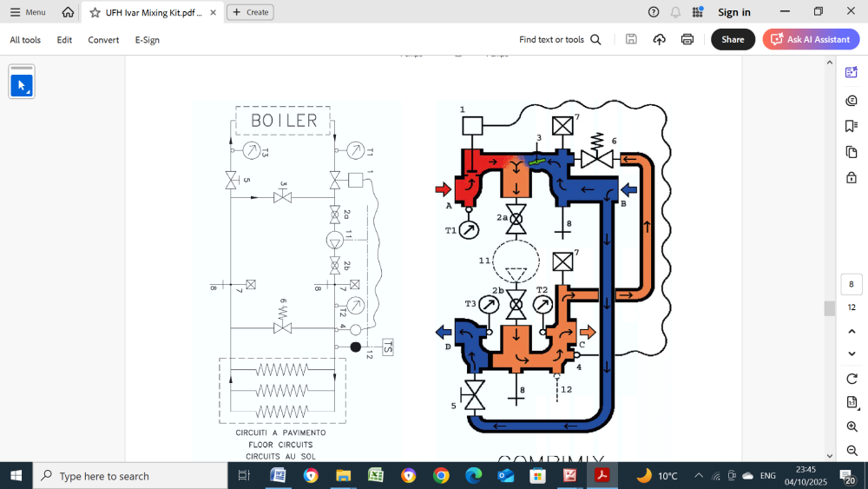The height and width of the screenshot is (489, 868).
Task: Open Microsoft Word from the taskbar
Action: (279, 476)
